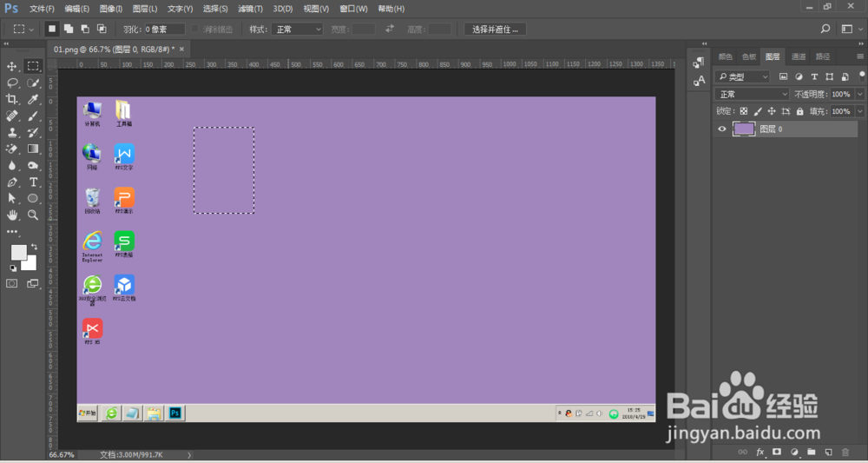Select the Horizontal Type tool
The image size is (868, 463).
coord(33,182)
